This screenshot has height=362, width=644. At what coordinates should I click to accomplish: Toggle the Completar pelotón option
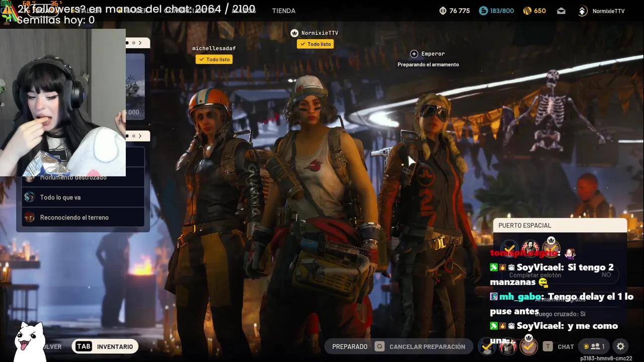pos(560,275)
